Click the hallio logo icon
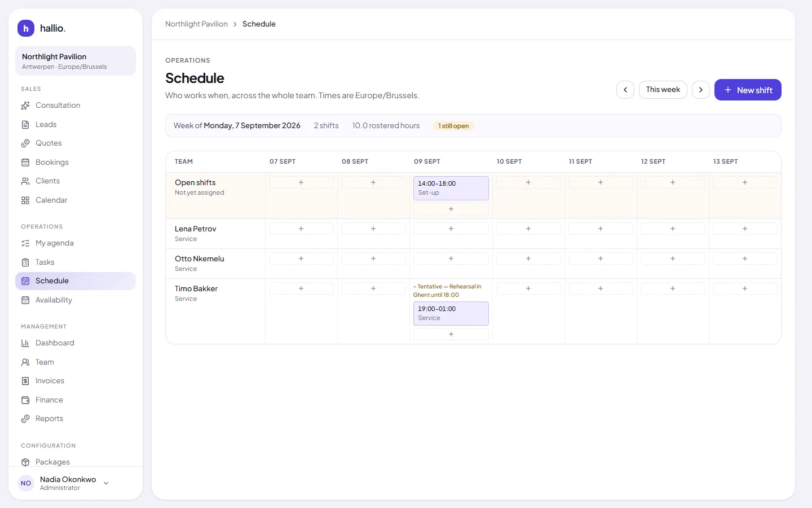Viewport: 812px width, 508px height. tap(26, 28)
